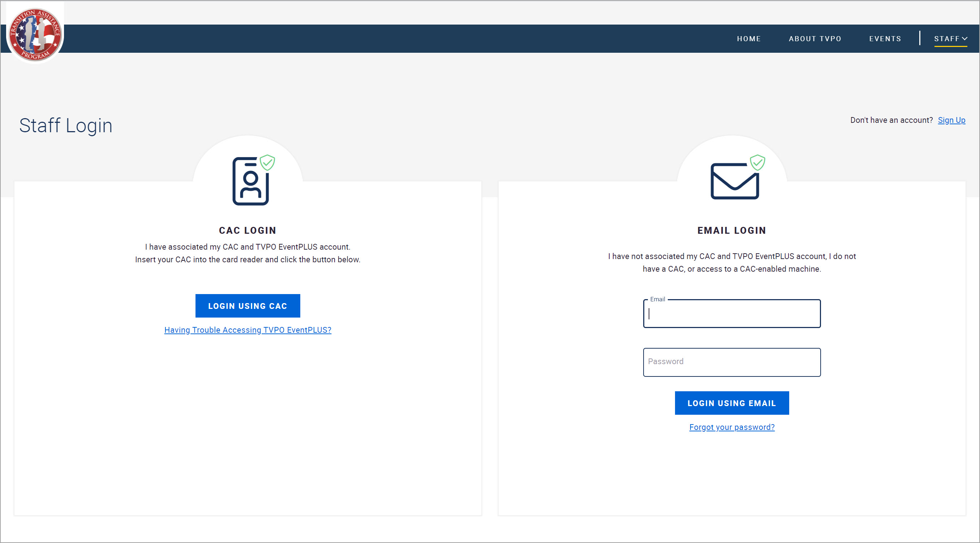This screenshot has height=543, width=980.
Task: Click Having Trouble Accessing TVPO EventPLUS link
Action: click(x=248, y=330)
